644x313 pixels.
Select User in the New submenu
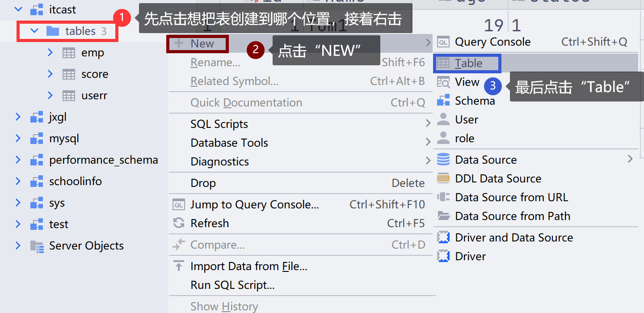(536, 119)
